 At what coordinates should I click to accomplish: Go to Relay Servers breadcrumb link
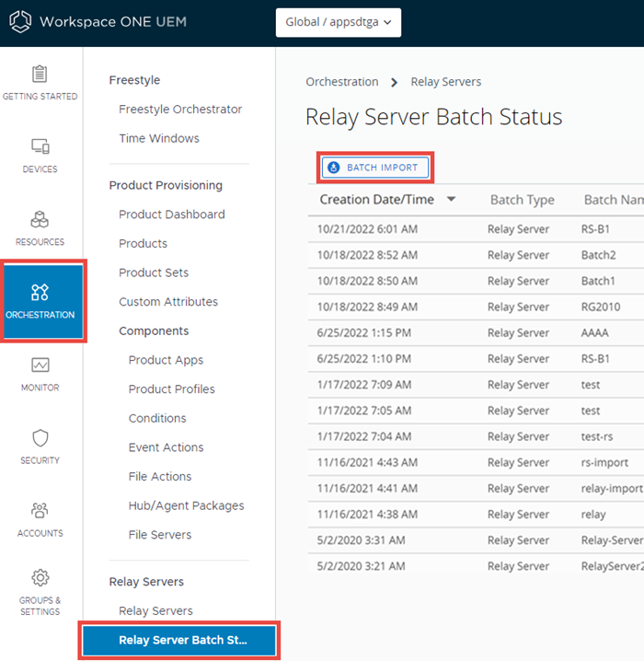tap(446, 82)
